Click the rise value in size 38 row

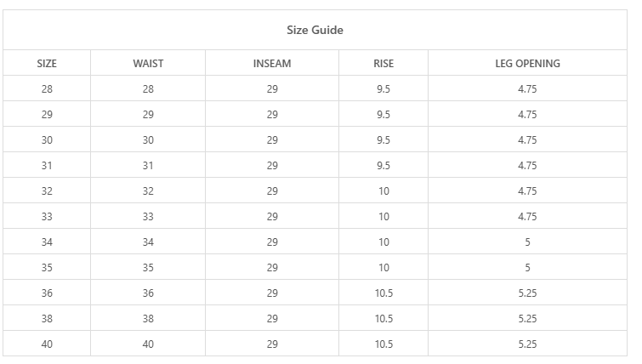(383, 319)
